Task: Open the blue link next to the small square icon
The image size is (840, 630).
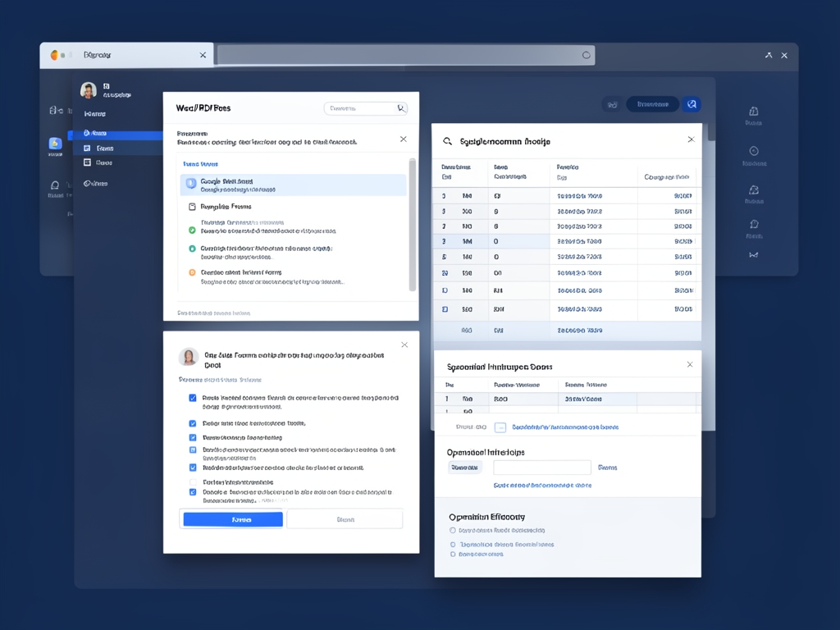Action: coord(565,427)
